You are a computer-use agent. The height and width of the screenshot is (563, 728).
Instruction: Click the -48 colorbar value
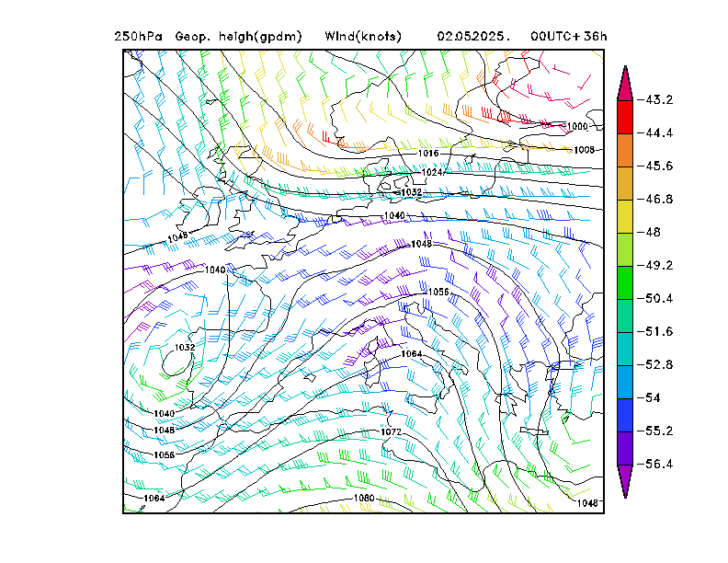pos(650,232)
